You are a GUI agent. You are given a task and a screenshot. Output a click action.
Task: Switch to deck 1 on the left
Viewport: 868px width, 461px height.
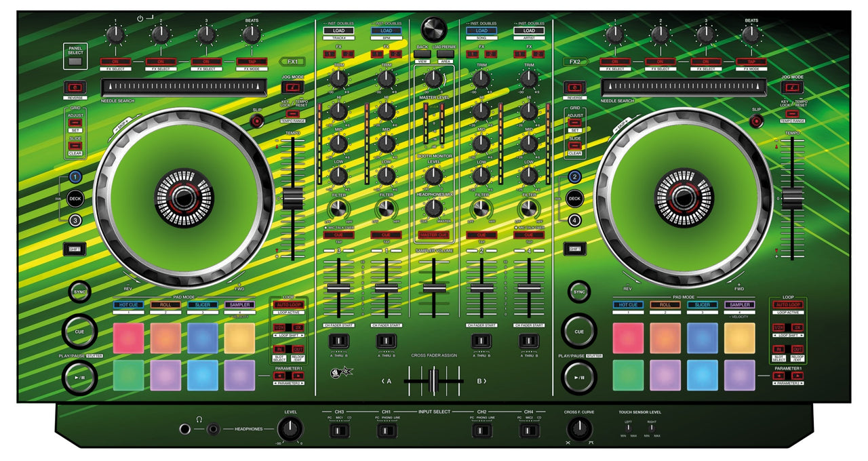point(75,177)
